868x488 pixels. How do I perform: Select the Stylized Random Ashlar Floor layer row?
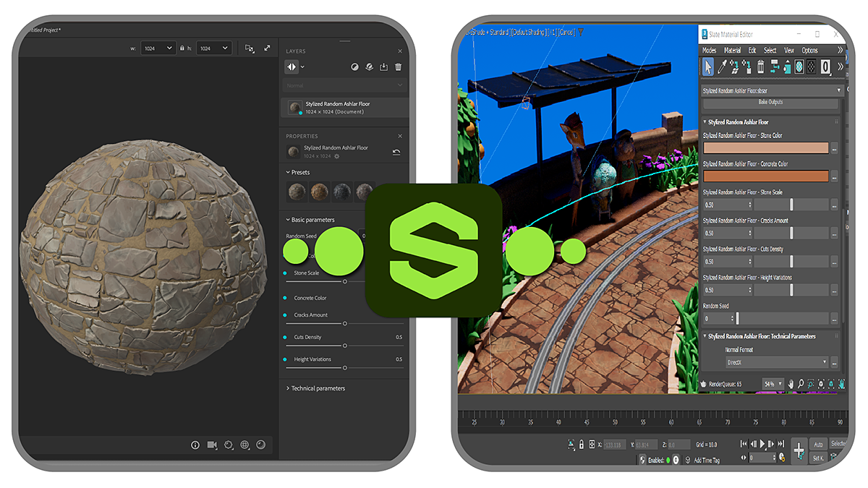[x=344, y=108]
